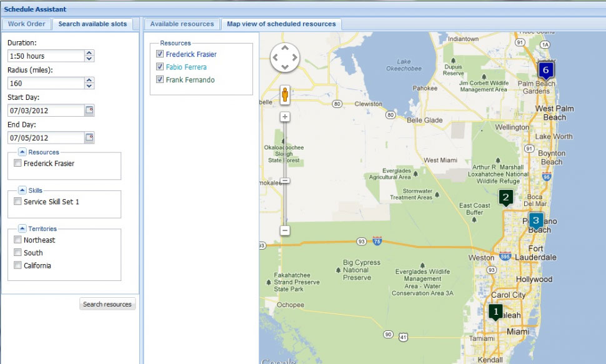Click the End Day date field
This screenshot has height=364, width=606.
(46, 137)
